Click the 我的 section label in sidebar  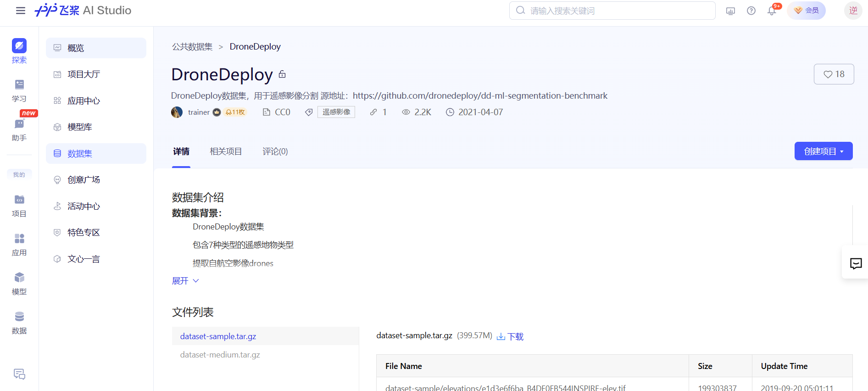point(19,174)
